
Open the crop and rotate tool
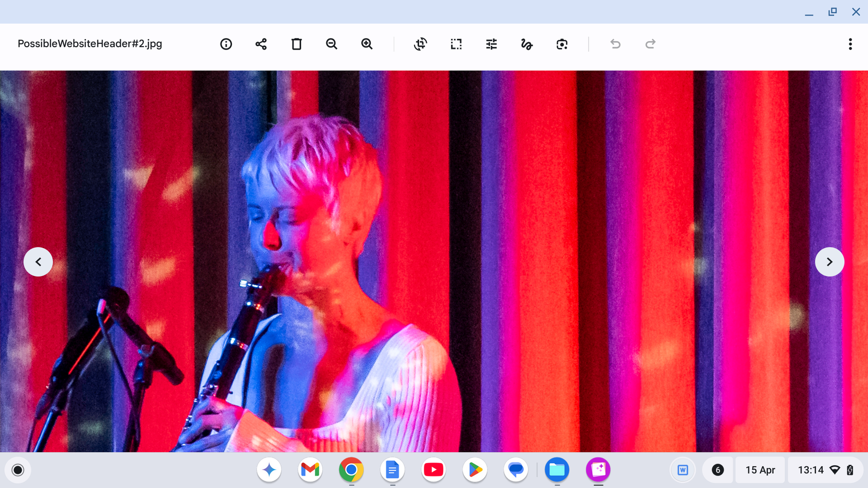(x=420, y=44)
